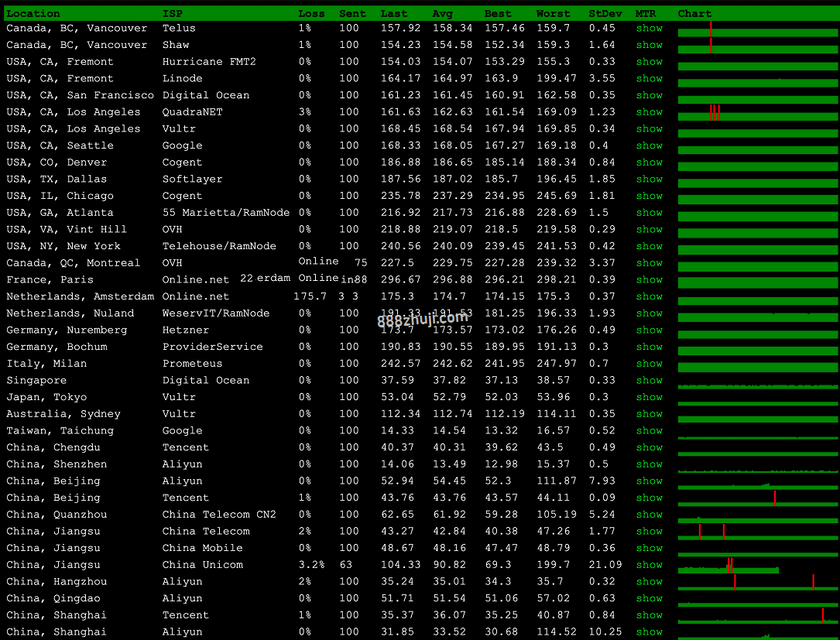Image resolution: width=840 pixels, height=640 pixels.
Task: Click latency chart for Hangzhou Aliyun row
Action: [757, 582]
